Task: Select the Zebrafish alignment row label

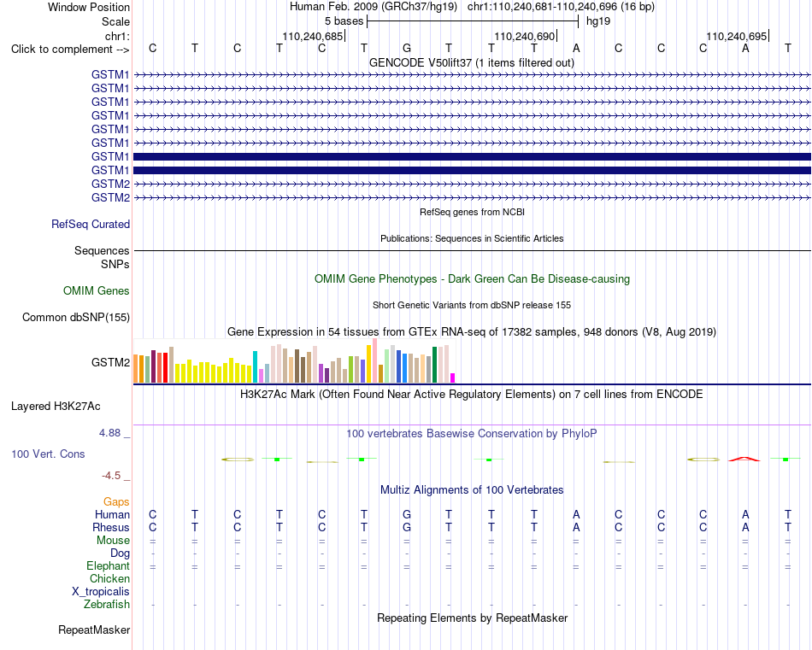Action: pyautogui.click(x=107, y=604)
